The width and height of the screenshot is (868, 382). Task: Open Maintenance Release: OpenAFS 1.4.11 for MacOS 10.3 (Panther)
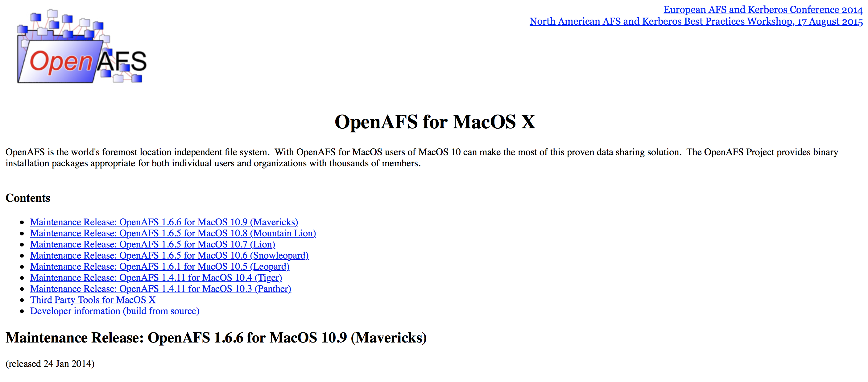click(x=160, y=289)
